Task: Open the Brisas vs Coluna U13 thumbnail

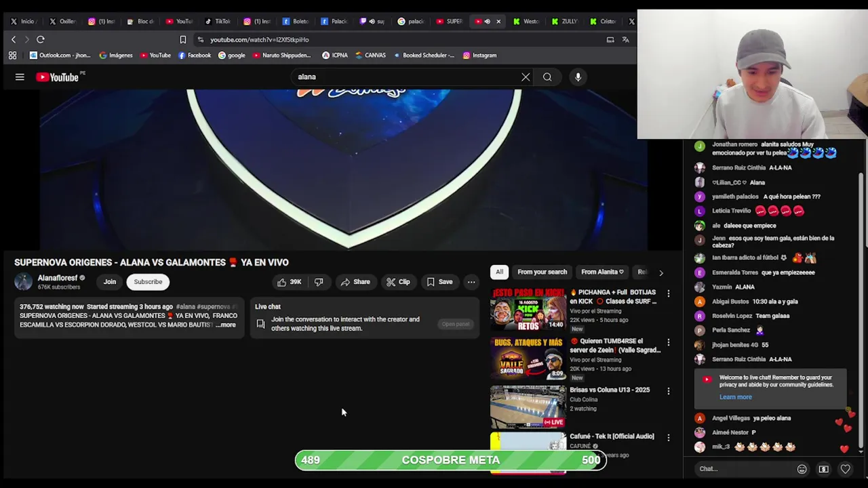Action: (x=528, y=407)
